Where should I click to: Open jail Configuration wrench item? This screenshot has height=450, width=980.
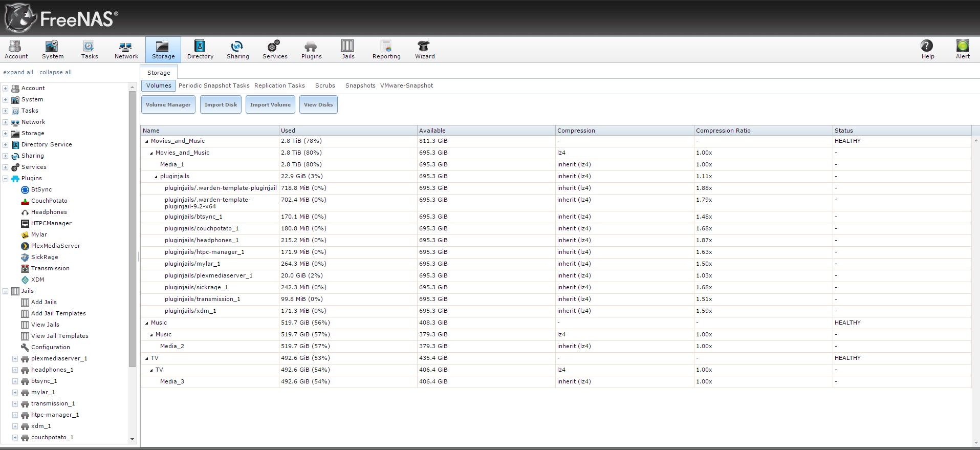[45, 347]
